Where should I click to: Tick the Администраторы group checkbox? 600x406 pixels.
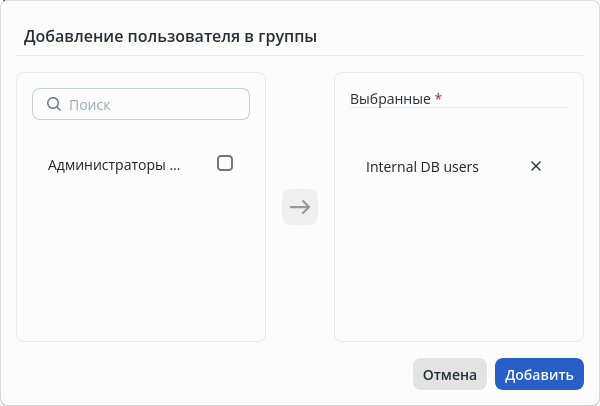[x=225, y=163]
